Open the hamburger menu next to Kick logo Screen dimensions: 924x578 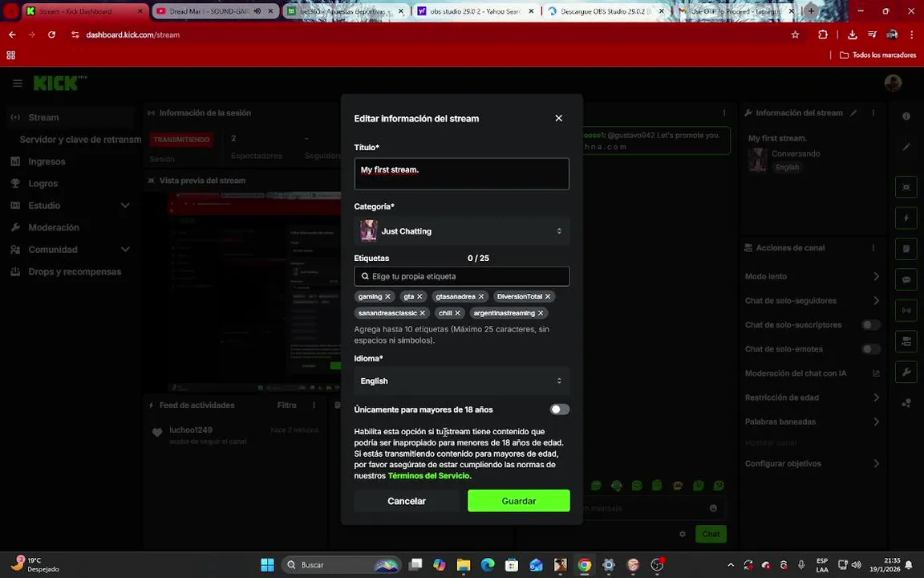click(x=18, y=83)
